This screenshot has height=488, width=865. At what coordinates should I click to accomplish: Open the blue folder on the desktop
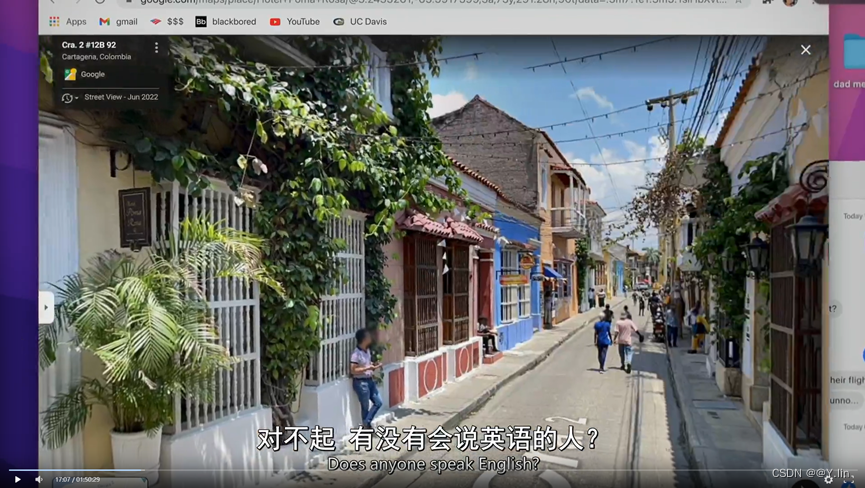854,52
